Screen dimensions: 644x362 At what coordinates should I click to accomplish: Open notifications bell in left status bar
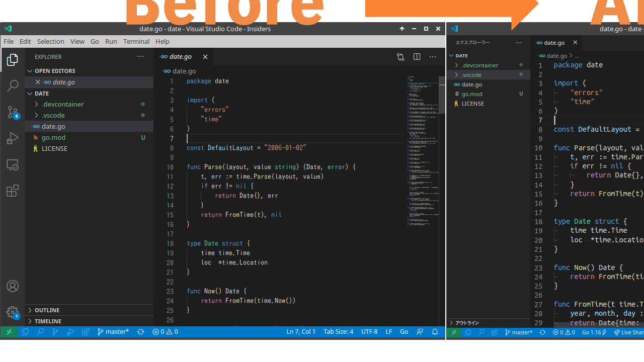click(x=435, y=332)
